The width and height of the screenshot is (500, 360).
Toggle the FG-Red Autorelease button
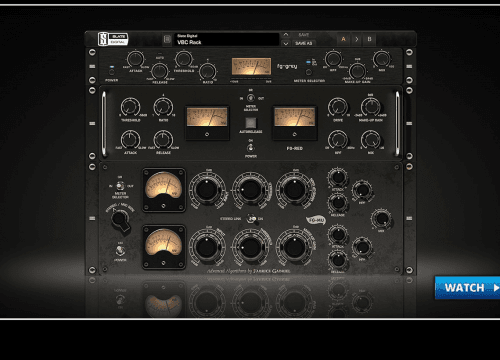(251, 123)
